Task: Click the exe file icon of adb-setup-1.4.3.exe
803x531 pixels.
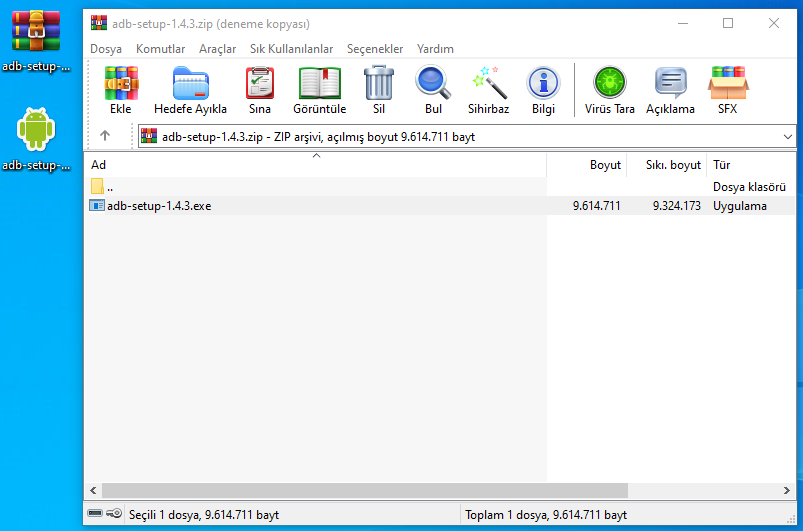Action: coord(97,205)
